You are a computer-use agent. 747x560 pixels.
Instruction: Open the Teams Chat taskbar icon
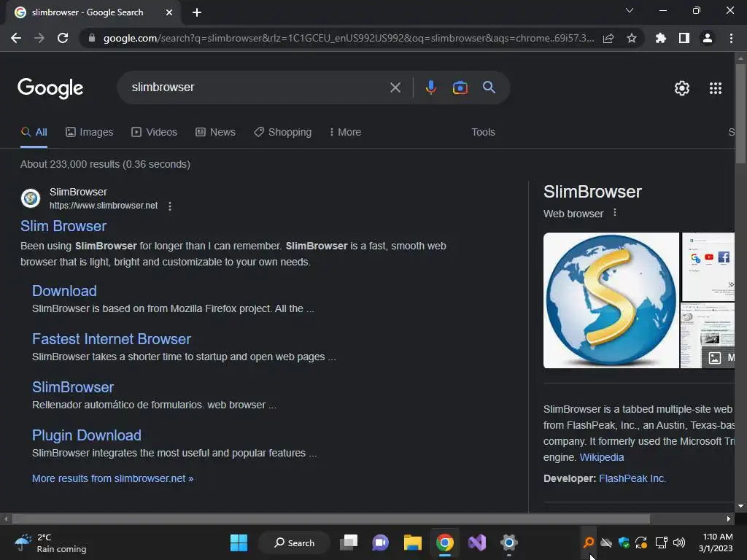coord(380,542)
